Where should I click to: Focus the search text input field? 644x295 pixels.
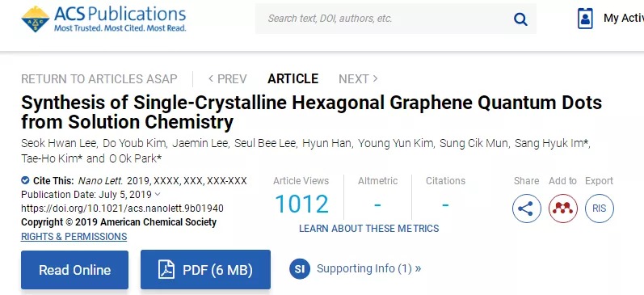coord(386,19)
